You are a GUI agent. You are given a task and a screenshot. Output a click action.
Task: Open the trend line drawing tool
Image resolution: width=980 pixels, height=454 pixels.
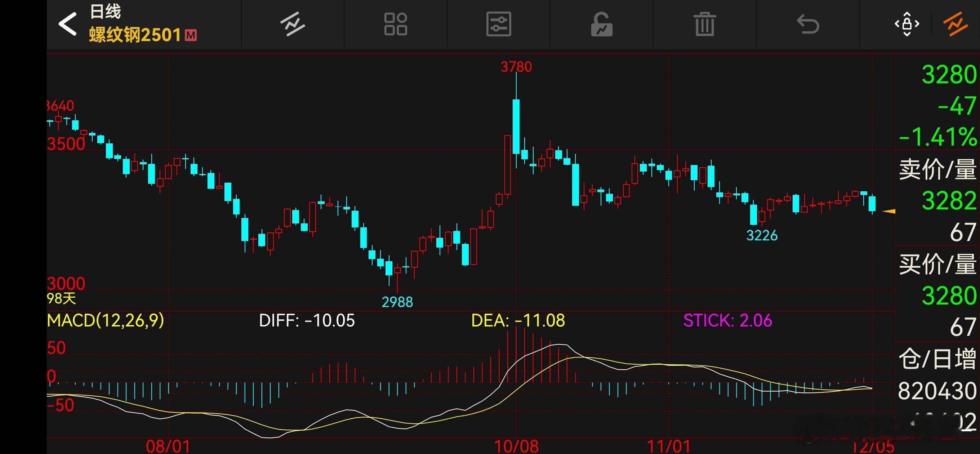pyautogui.click(x=292, y=24)
